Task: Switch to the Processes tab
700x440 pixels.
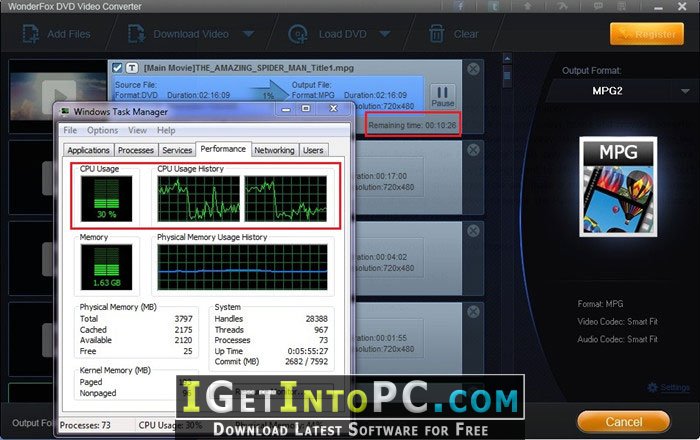Action: click(136, 150)
